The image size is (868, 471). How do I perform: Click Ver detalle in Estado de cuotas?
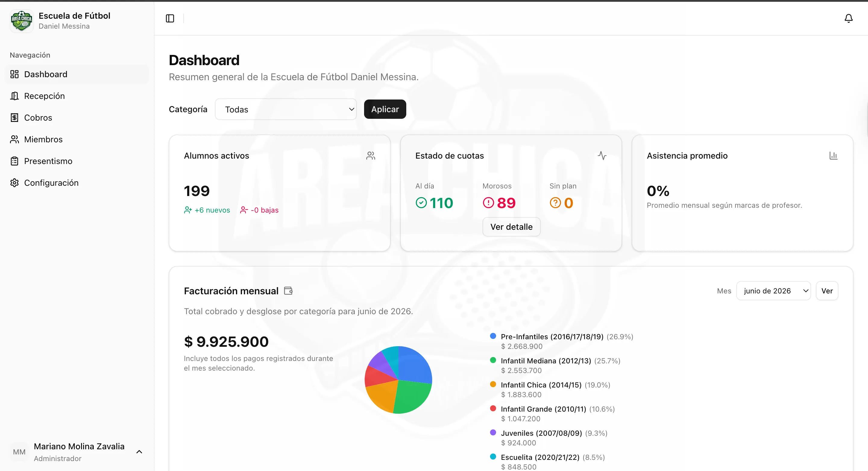pyautogui.click(x=511, y=226)
